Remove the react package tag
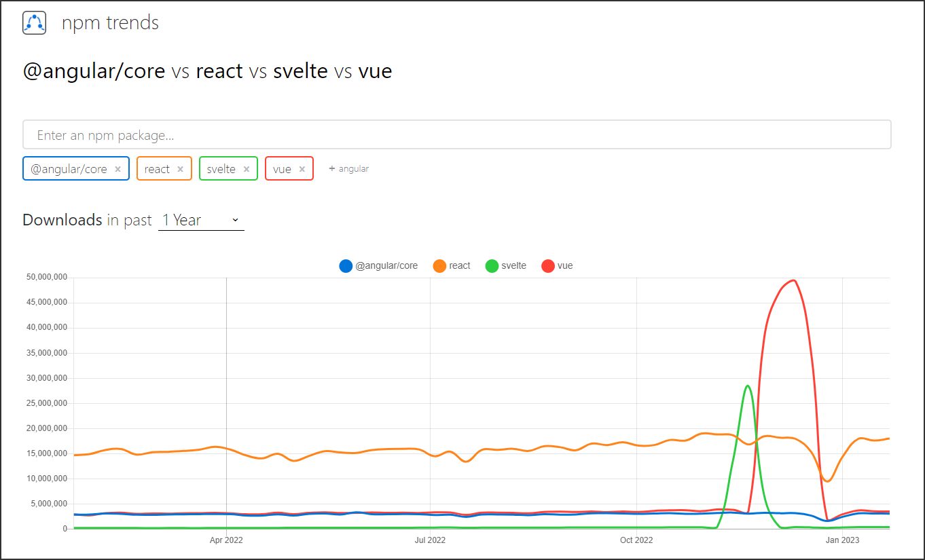Screen dimensions: 925x560 point(180,169)
